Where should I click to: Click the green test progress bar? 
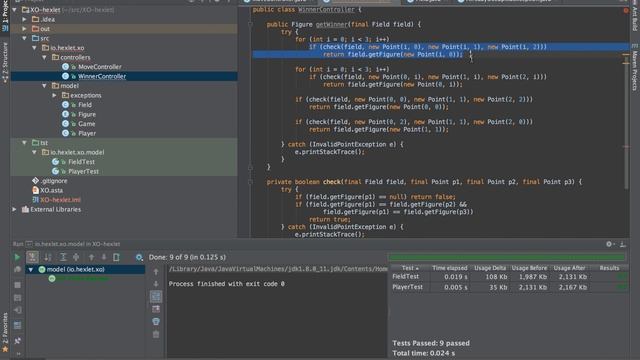click(507, 257)
